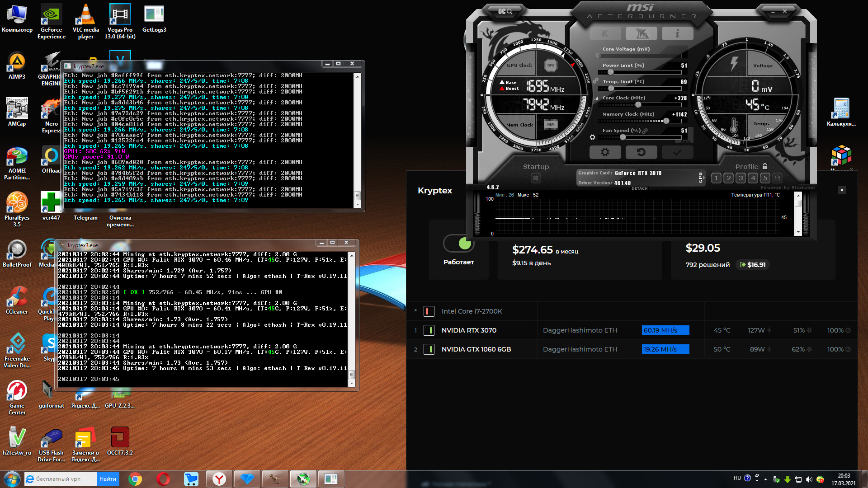
Task: Open the CCleaner desktop shortcut
Action: point(17,300)
